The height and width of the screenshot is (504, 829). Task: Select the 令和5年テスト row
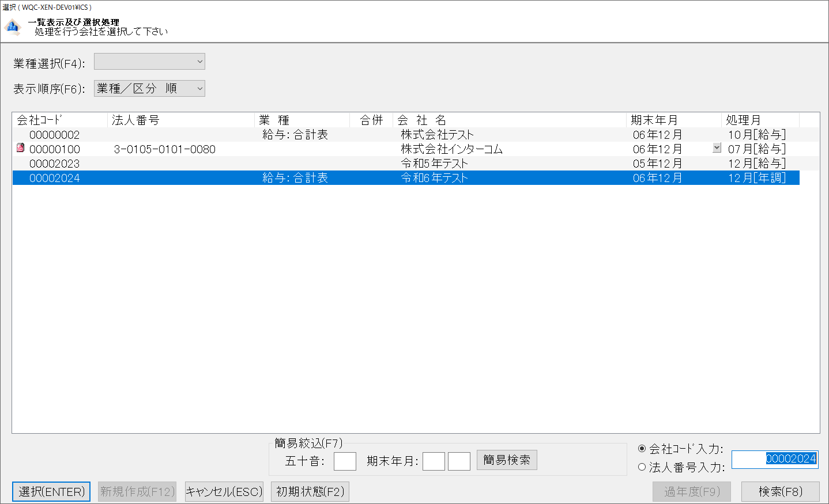434,164
